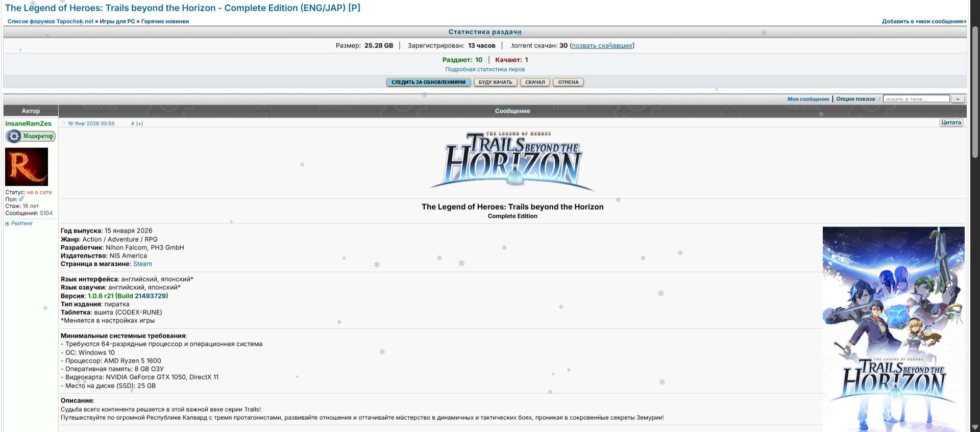The width and height of the screenshot is (980, 432).
Task: Click the post page icon beside 16-Янв-2026
Action: pos(64,123)
